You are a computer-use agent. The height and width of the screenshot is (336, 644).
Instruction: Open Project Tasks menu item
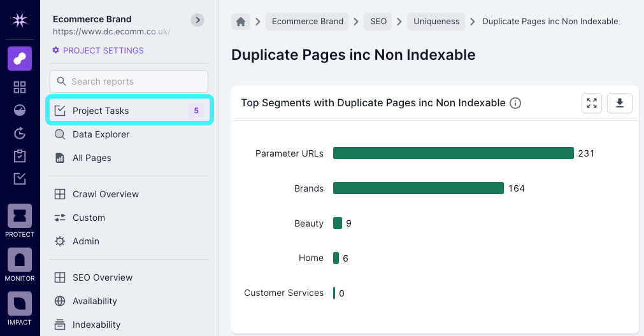tap(129, 110)
